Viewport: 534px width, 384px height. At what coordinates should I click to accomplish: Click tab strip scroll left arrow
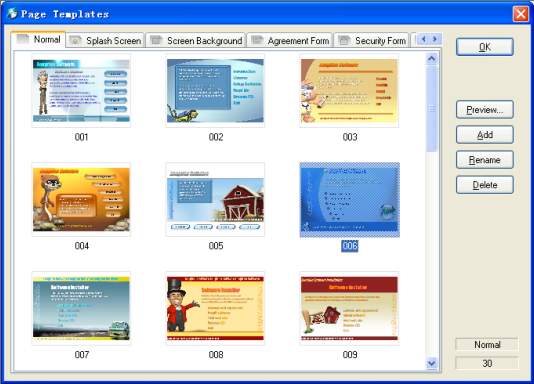pyautogui.click(x=424, y=39)
